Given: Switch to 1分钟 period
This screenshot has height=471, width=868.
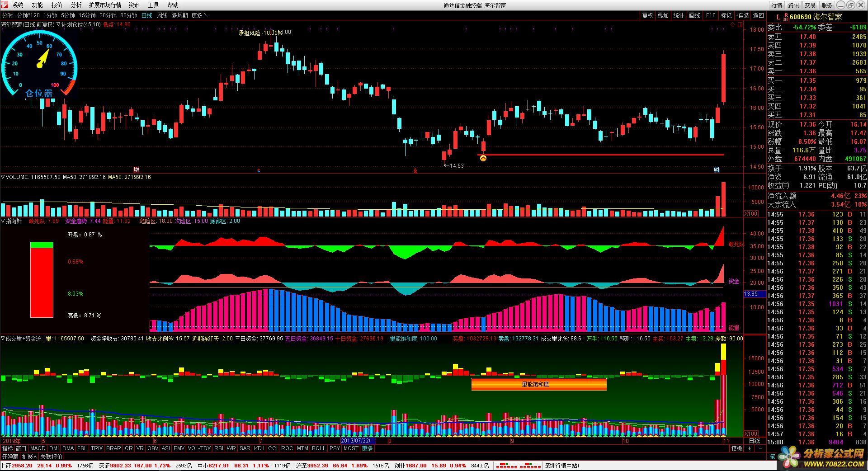Looking at the screenshot, I should coord(50,15).
